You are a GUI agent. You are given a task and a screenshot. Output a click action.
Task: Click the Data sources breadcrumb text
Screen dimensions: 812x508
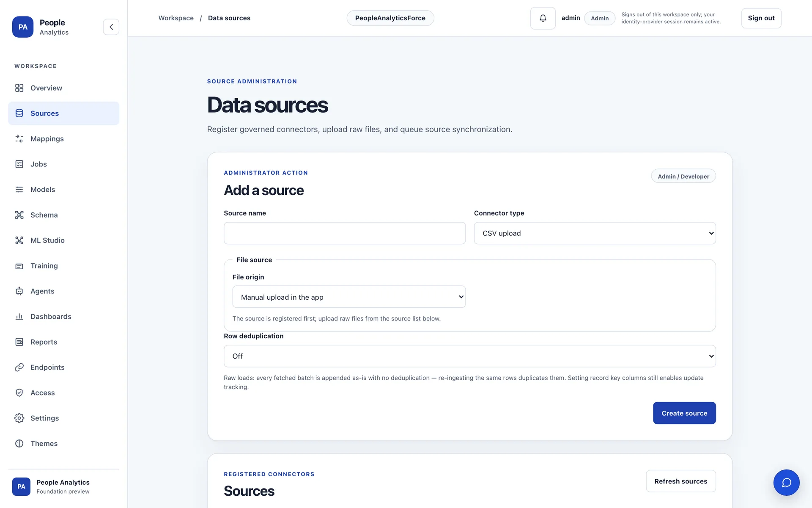click(x=229, y=18)
